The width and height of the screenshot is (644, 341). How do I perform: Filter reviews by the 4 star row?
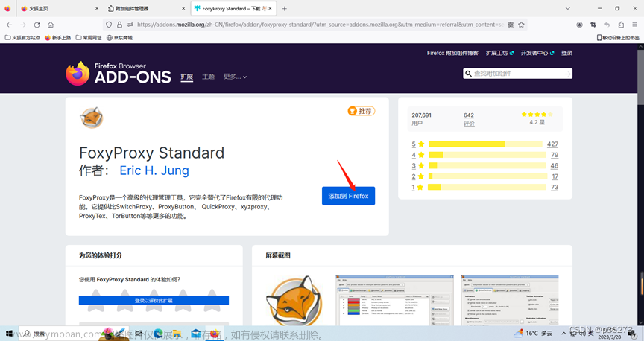484,155
